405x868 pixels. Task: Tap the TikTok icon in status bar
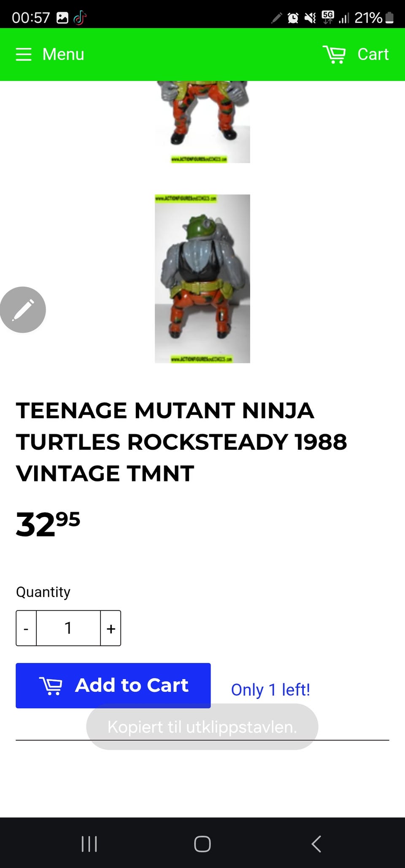tap(80, 18)
